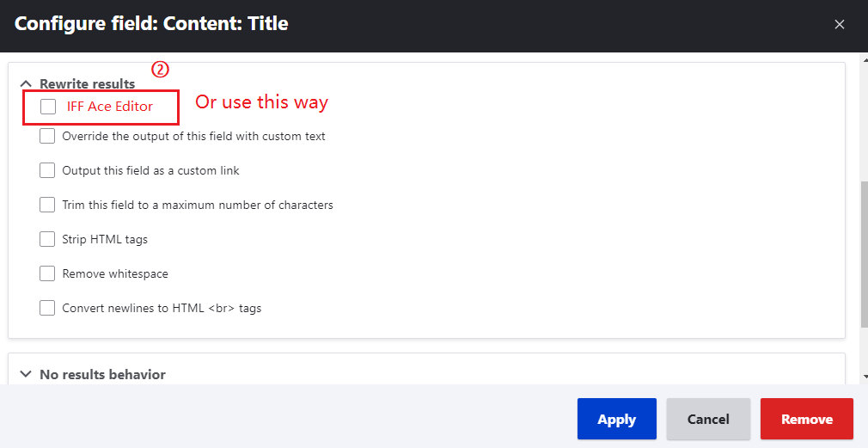Screen dimensions: 868x448
Task: Collapse the Rewrite results chevron
Action: click(26, 84)
